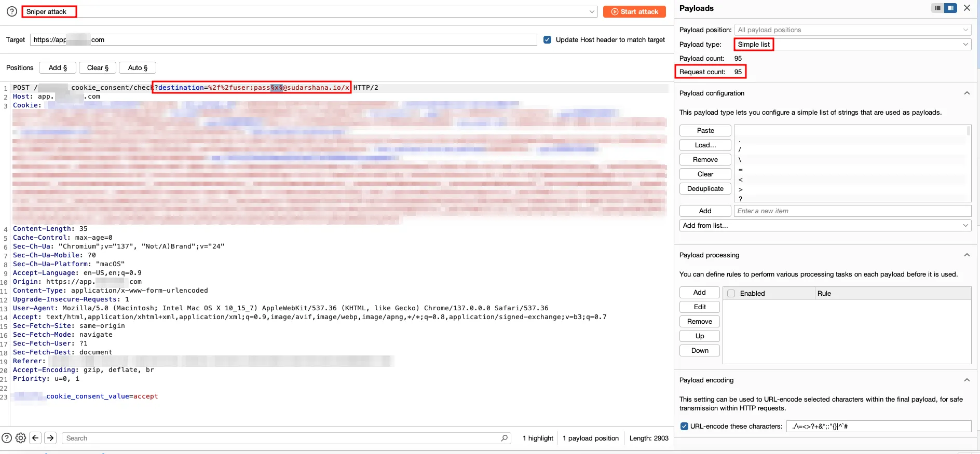Click the Add § button
This screenshot has height=454, width=980.
[58, 67]
